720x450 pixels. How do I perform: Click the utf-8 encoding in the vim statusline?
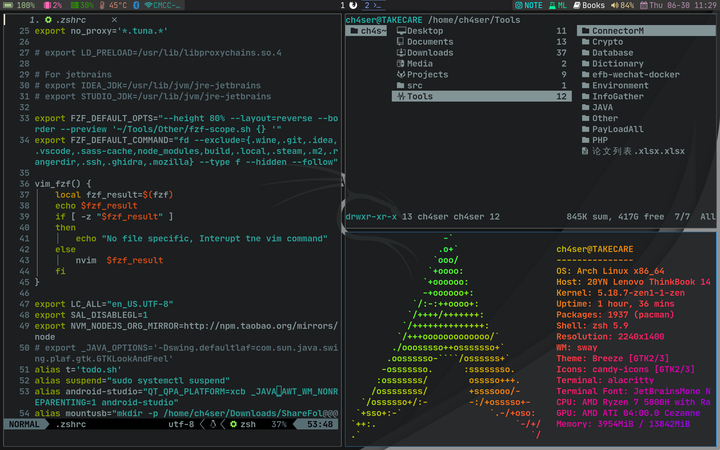coord(181,424)
